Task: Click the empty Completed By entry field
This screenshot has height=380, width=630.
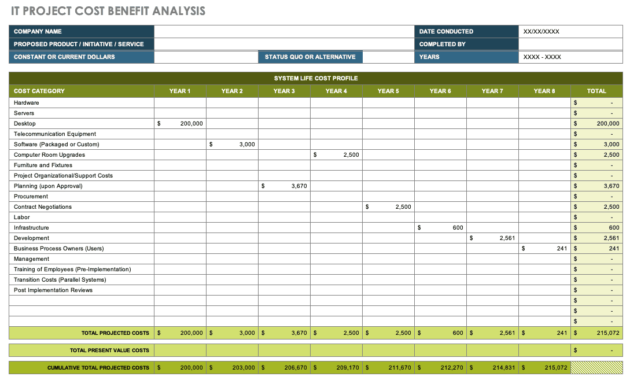Action: click(571, 44)
